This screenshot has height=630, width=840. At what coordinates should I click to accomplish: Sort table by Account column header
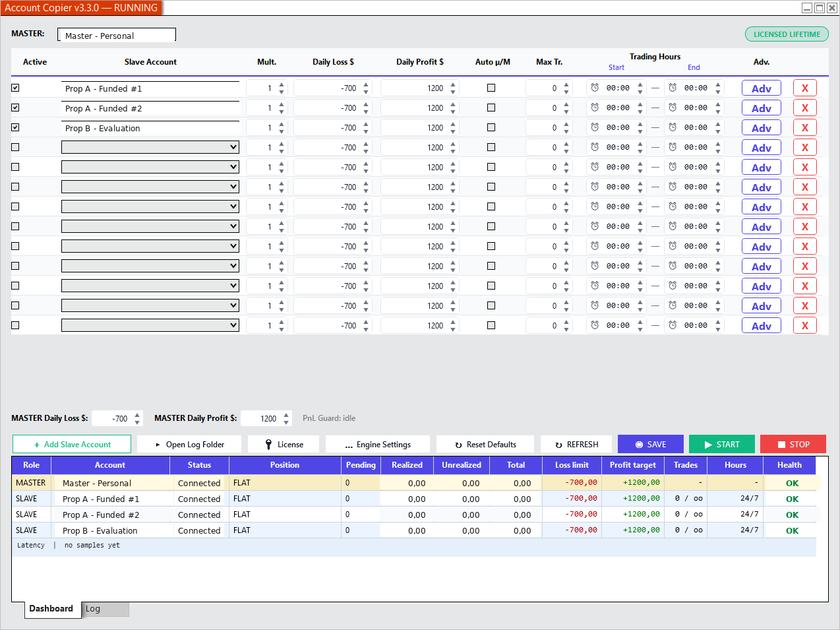110,465
